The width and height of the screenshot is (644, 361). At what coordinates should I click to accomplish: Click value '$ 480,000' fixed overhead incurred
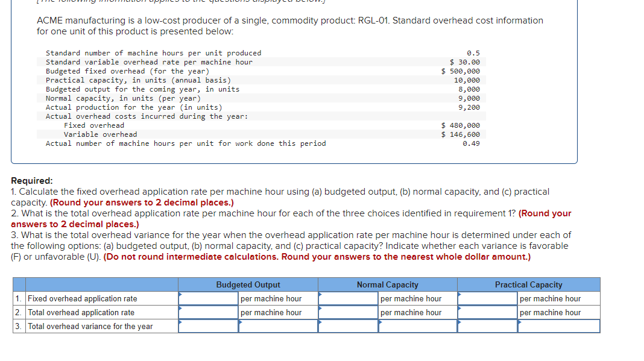tap(461, 125)
